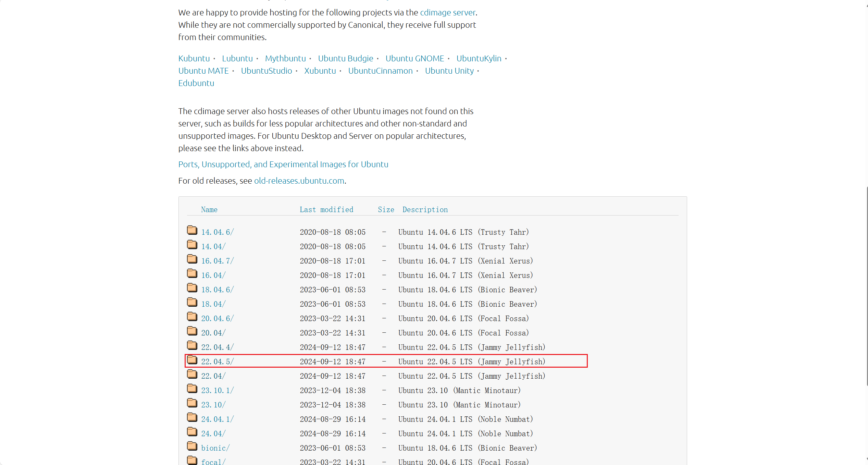868x465 pixels.
Task: Open the 22.04.5/ directory link
Action: coord(217,362)
